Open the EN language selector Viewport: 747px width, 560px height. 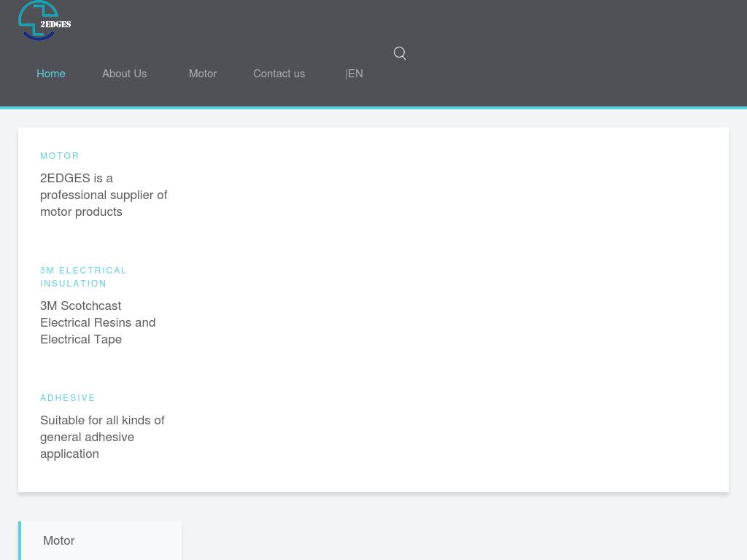(x=354, y=74)
